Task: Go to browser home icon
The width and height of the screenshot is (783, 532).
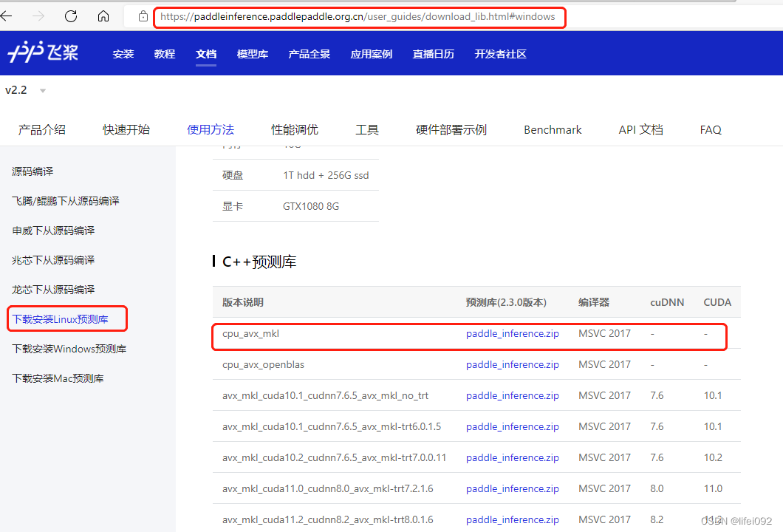Action: 103,16
